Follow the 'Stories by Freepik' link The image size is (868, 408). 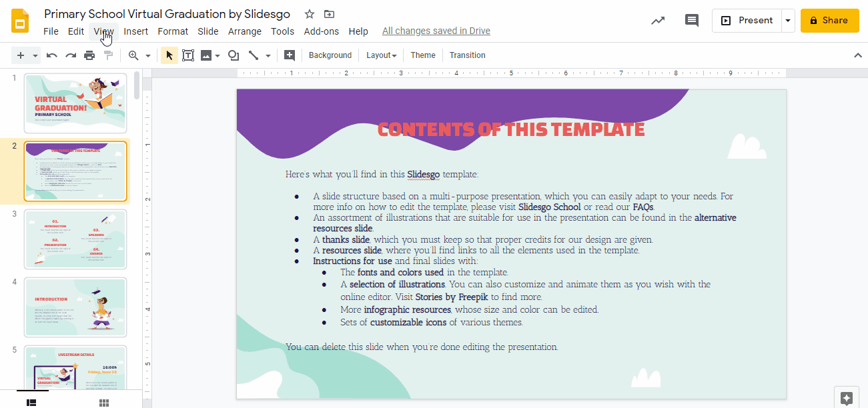pyautogui.click(x=452, y=297)
